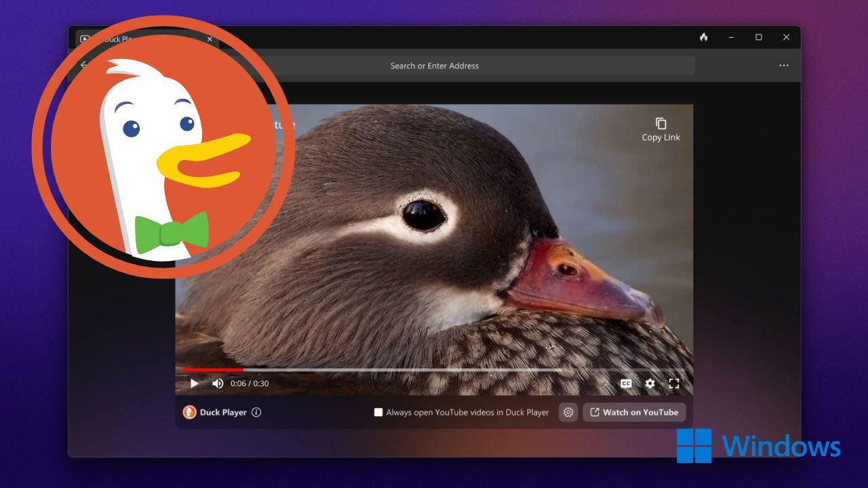Mute the video with speaker icon
The image size is (868, 488).
[x=218, y=384]
